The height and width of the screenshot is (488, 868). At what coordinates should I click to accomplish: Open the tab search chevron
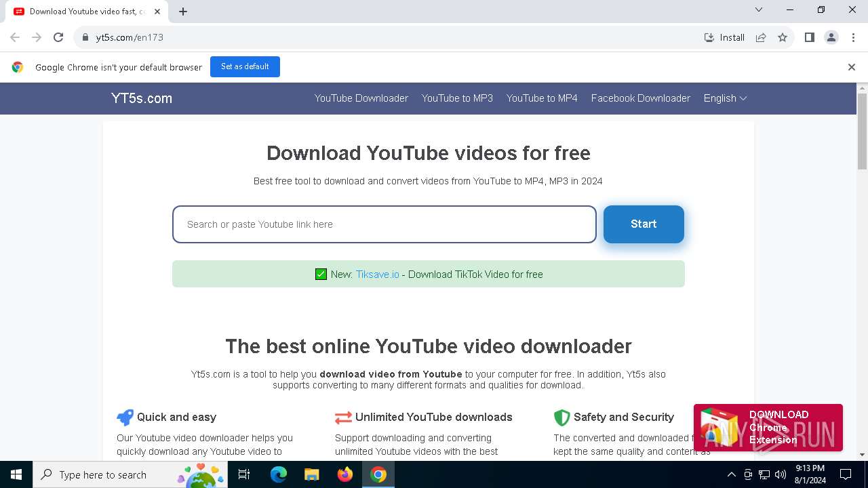click(759, 10)
